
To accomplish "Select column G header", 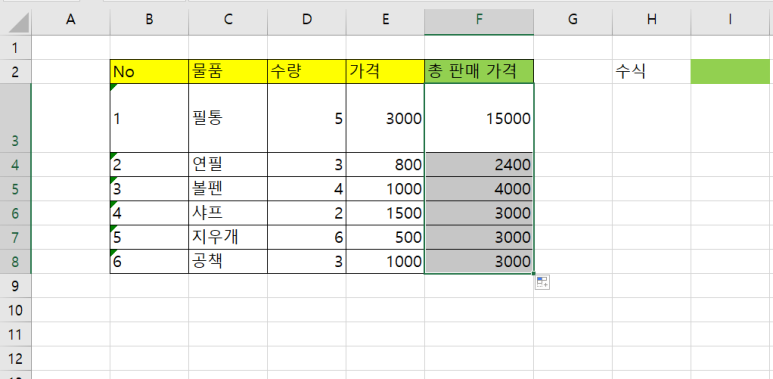I will pos(573,20).
